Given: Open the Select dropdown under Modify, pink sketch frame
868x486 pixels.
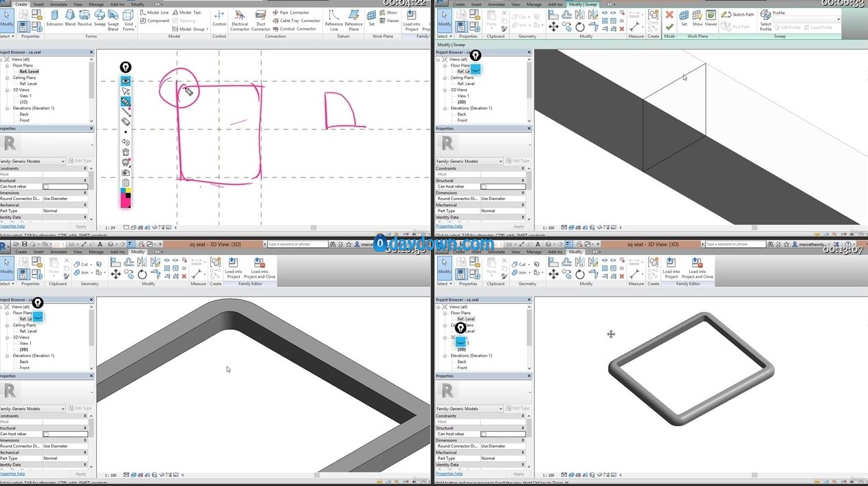Looking at the screenshot, I should [6, 36].
